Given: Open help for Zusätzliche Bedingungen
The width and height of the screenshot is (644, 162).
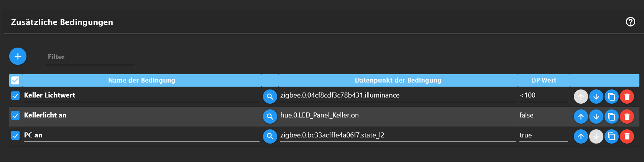Looking at the screenshot, I should tap(630, 22).
